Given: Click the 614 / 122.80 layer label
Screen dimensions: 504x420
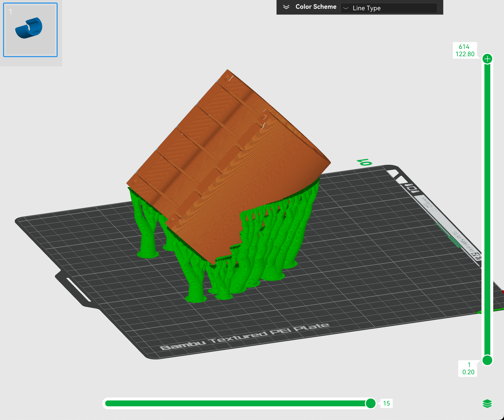Looking at the screenshot, I should click(465, 50).
